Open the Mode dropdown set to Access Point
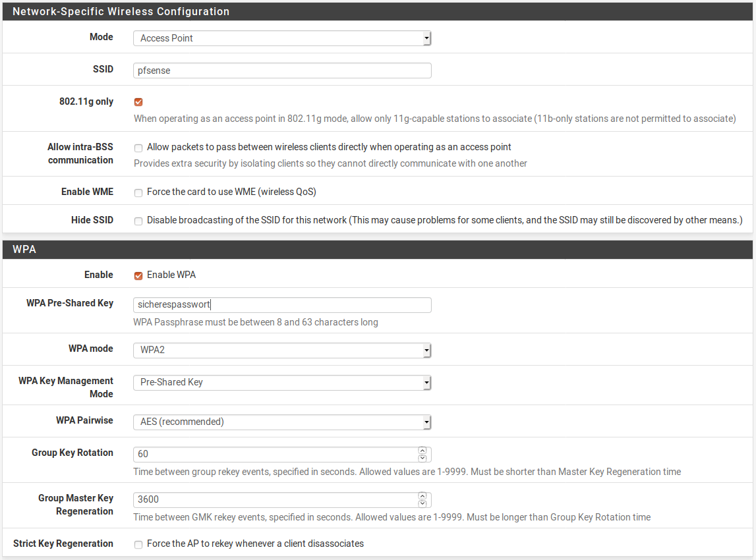This screenshot has width=756, height=560. [x=281, y=38]
